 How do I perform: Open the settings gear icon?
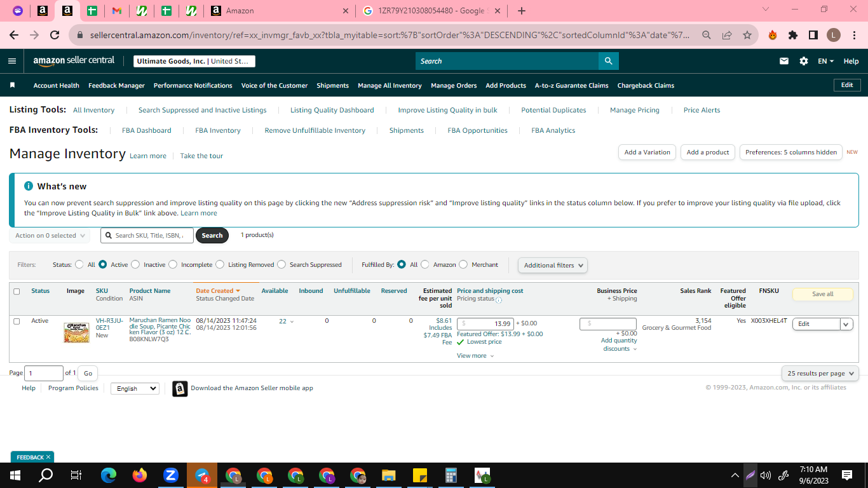(804, 61)
